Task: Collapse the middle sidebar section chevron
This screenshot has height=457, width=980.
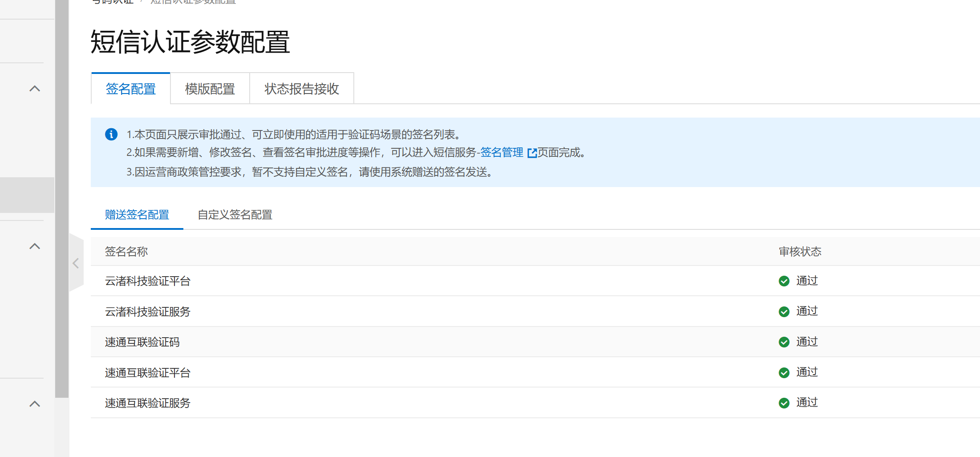Action: [x=35, y=246]
